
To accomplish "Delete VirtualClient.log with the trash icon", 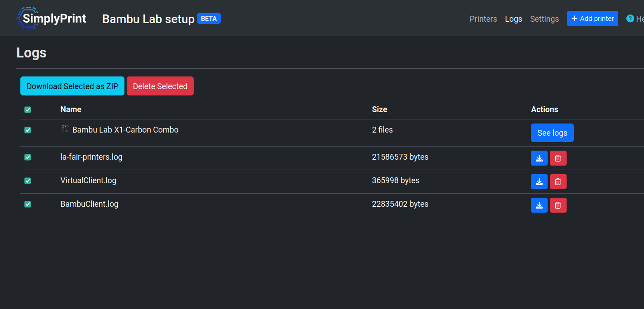I will 558,182.
